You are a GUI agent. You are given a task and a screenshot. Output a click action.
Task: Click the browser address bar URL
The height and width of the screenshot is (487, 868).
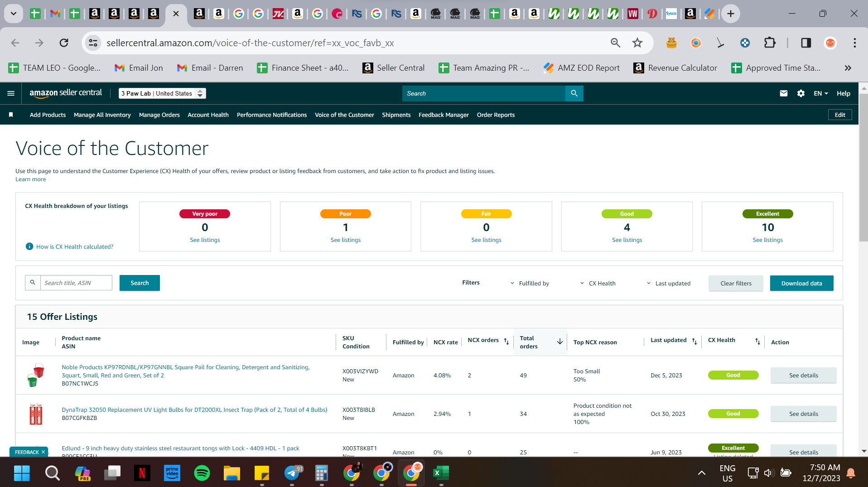[x=250, y=43]
